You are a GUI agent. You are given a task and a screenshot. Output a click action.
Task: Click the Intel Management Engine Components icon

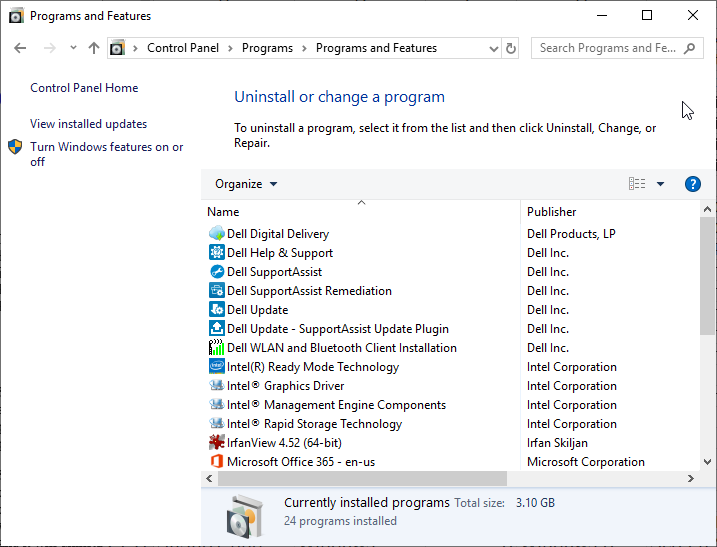tap(217, 404)
